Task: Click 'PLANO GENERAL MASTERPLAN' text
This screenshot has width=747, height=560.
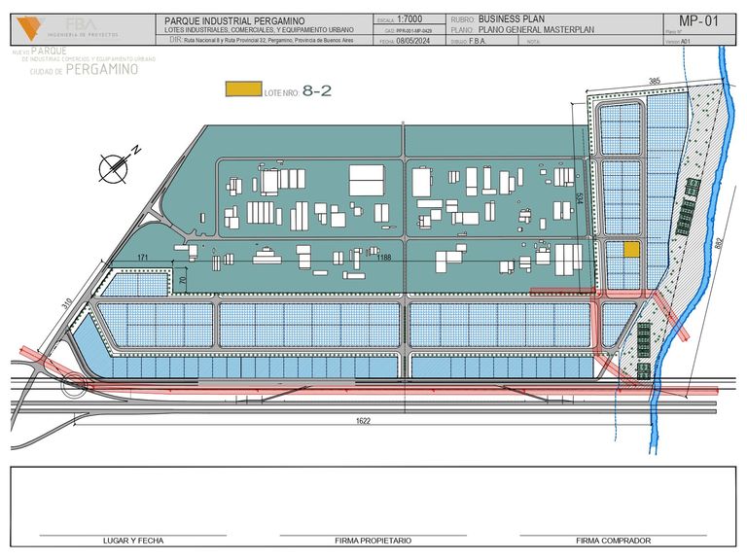Action: [536, 29]
